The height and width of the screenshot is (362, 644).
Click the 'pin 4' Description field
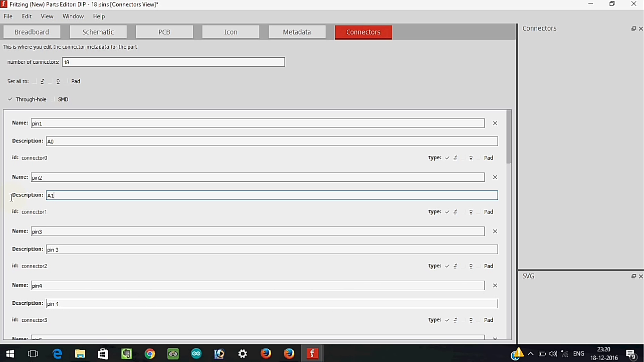click(x=272, y=304)
